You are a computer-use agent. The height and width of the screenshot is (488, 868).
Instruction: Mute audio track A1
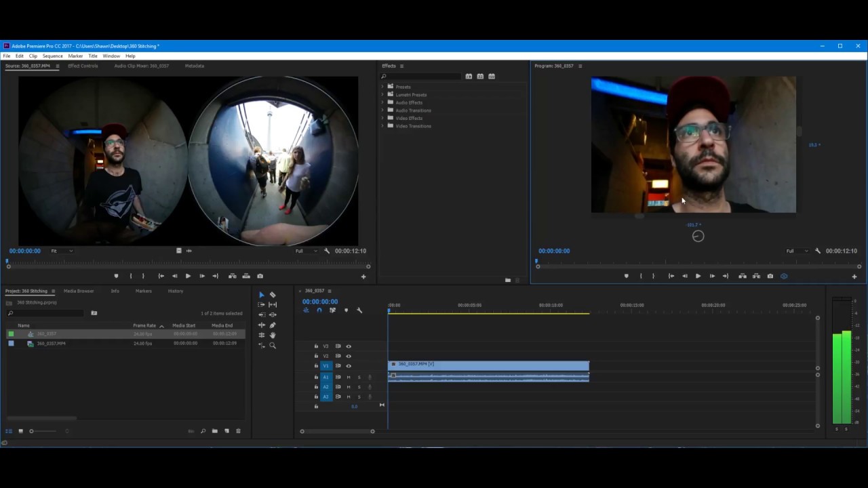point(349,377)
